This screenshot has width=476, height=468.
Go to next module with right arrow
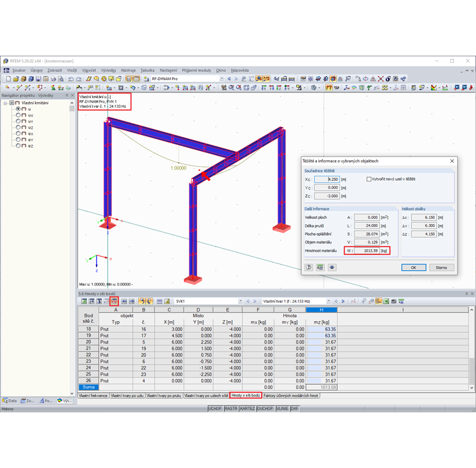coord(236,79)
